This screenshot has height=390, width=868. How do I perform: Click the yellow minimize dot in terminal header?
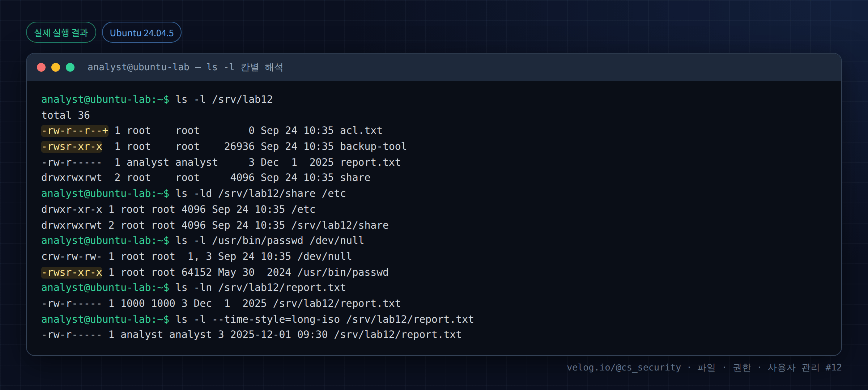coord(56,67)
